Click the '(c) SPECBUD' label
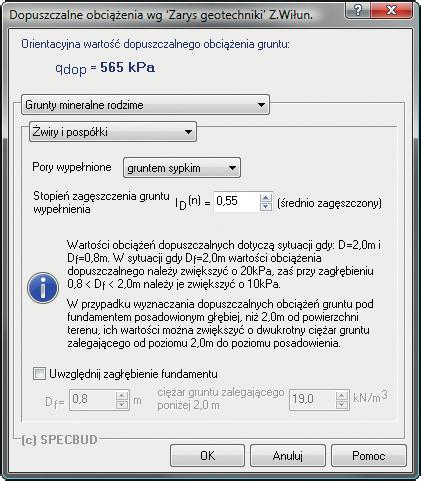Viewport: 421px width, 481px height. coord(59,440)
